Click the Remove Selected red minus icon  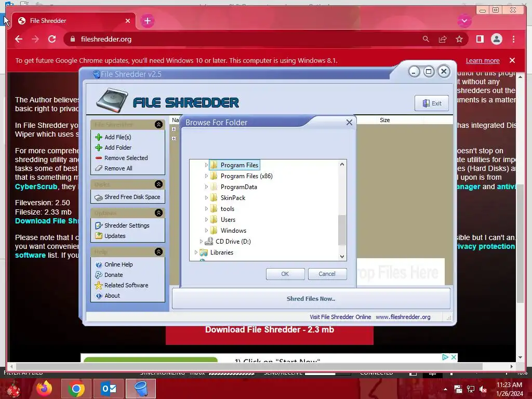[x=99, y=158]
